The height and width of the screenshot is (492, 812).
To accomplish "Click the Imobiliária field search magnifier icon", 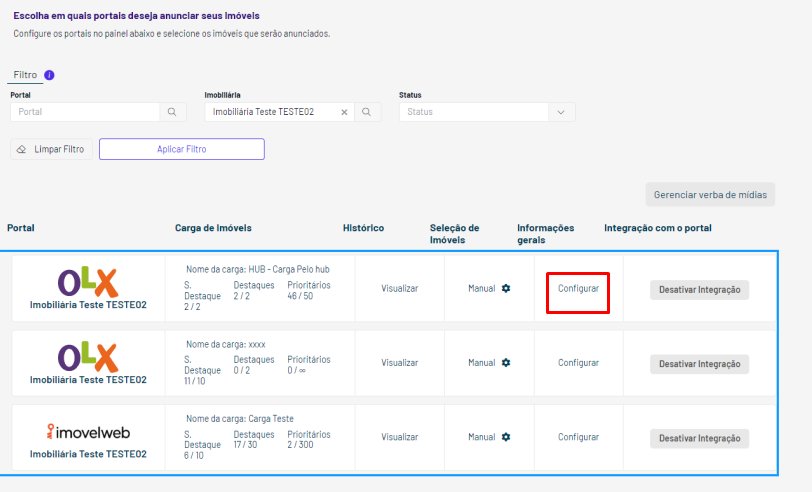I will point(367,112).
